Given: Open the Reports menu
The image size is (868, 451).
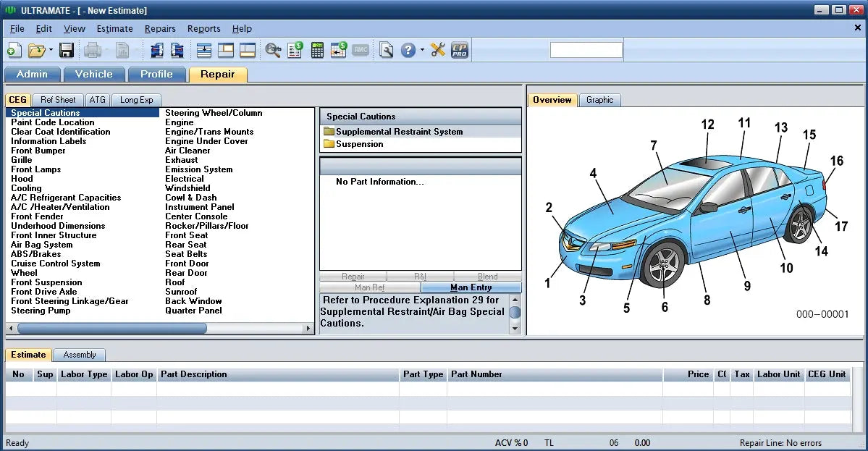Looking at the screenshot, I should [203, 29].
